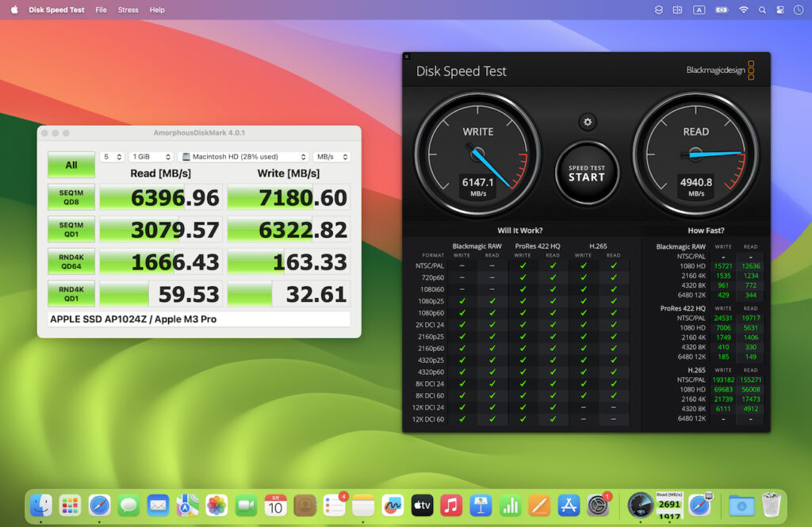Open Launchpad from the Dock
The image size is (812, 527).
coord(70,505)
